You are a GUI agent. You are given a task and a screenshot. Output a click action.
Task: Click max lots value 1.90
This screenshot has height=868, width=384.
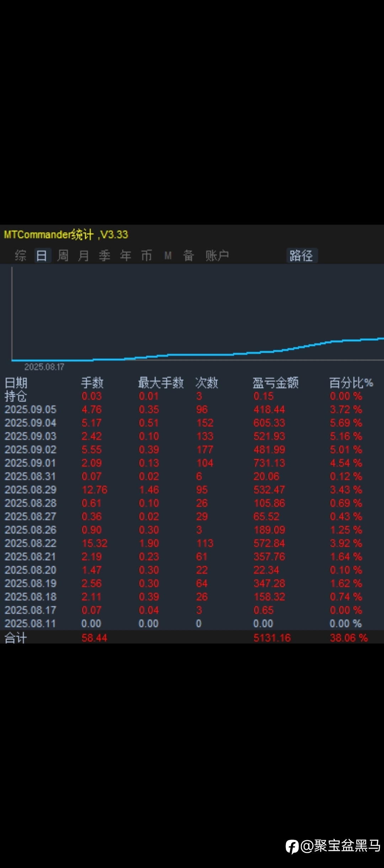(149, 543)
